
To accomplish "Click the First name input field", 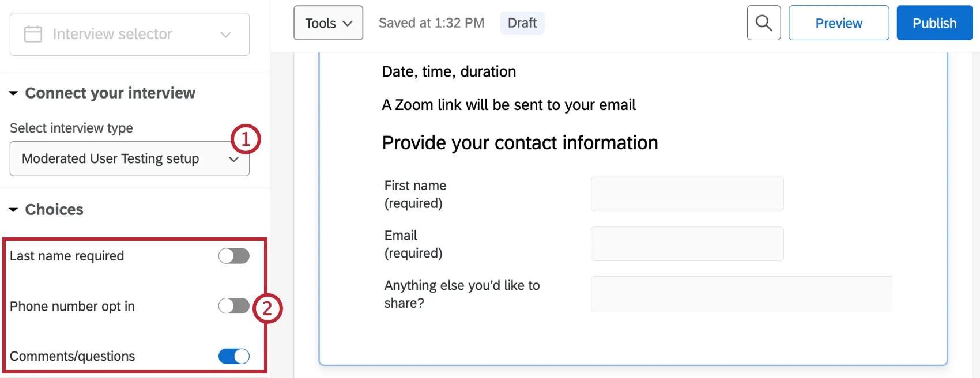I will pyautogui.click(x=687, y=194).
